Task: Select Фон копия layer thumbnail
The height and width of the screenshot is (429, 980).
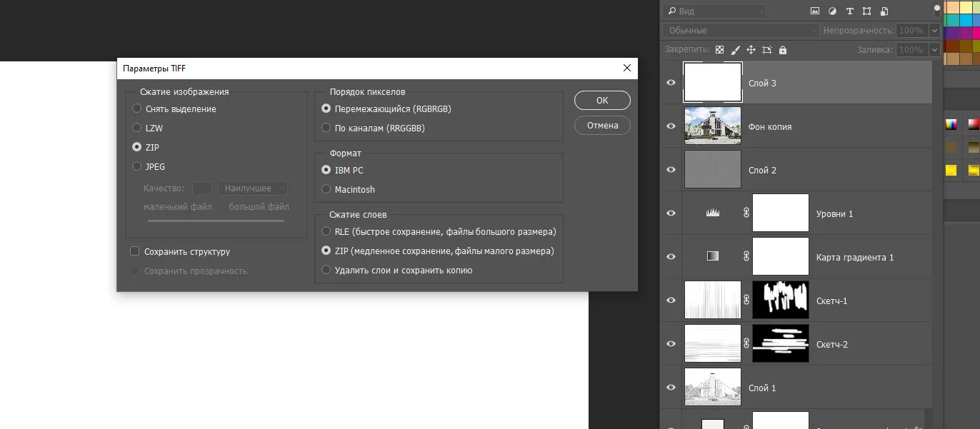Action: click(x=712, y=126)
